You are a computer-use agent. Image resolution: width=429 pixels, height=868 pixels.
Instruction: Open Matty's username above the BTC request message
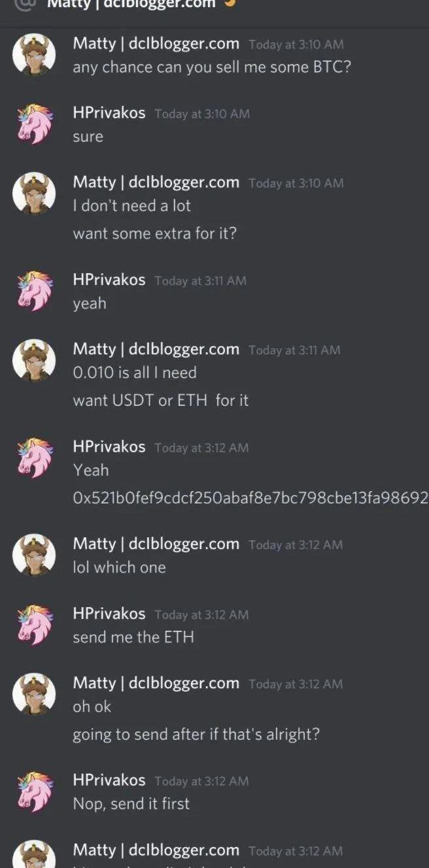click(x=156, y=44)
